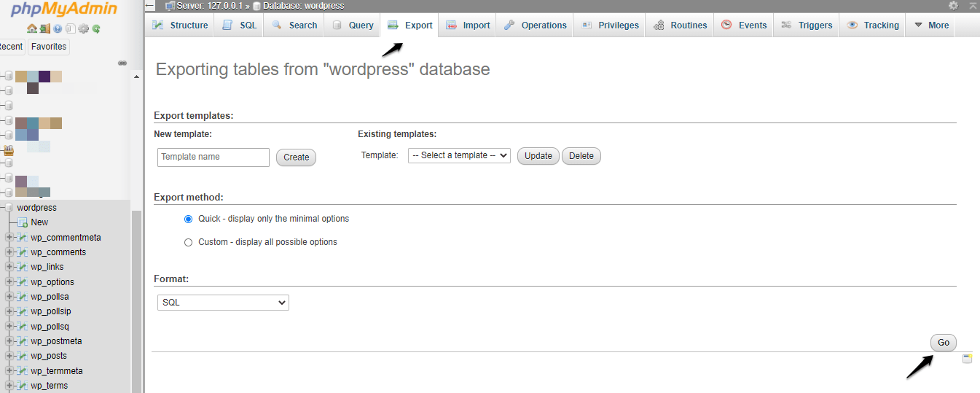The height and width of the screenshot is (393, 980).
Task: Click the link-with-main-panel chain icon
Action: 122,63
